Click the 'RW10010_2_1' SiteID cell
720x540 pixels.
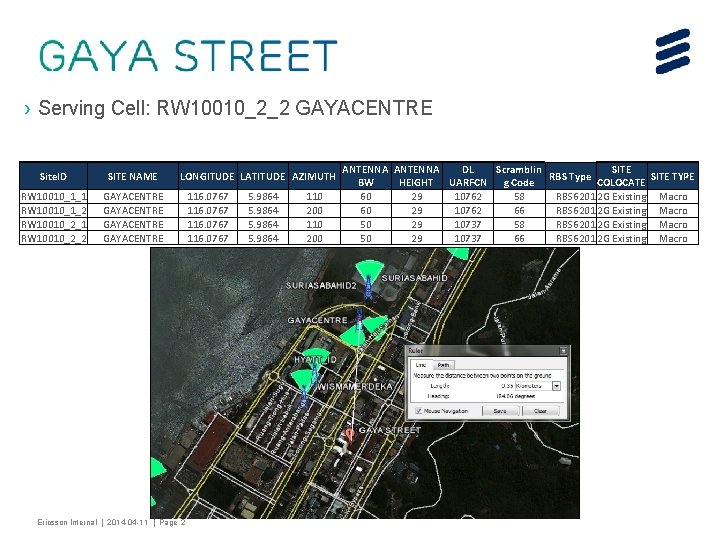[x=53, y=225]
